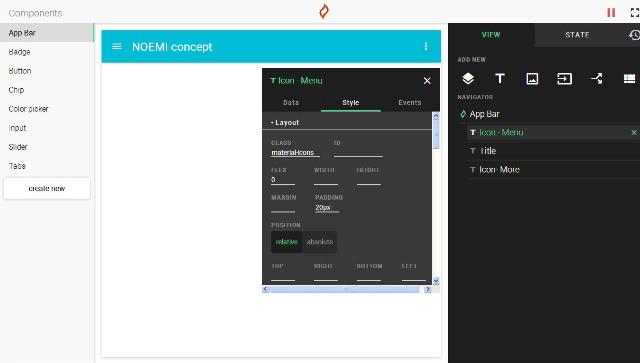Screen dimensions: 640x363
Task: Select Slider component
Action: (x=47, y=147)
